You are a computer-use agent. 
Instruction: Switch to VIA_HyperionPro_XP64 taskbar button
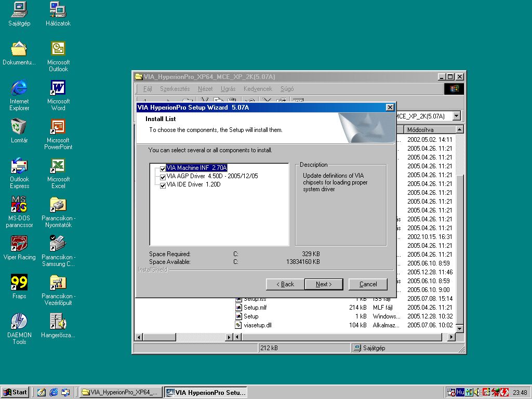click(x=121, y=392)
